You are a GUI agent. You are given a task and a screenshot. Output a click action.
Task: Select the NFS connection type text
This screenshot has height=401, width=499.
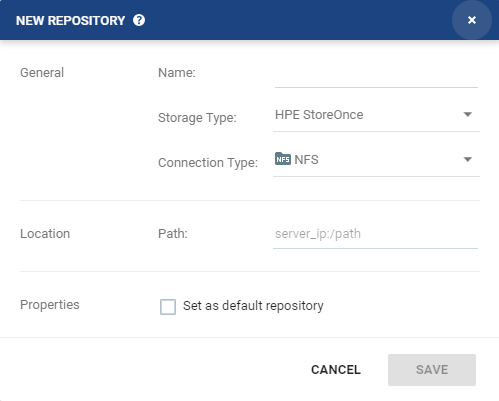tap(306, 160)
